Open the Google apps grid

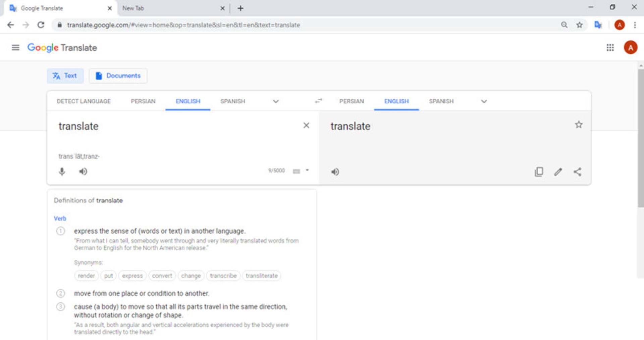pyautogui.click(x=610, y=48)
